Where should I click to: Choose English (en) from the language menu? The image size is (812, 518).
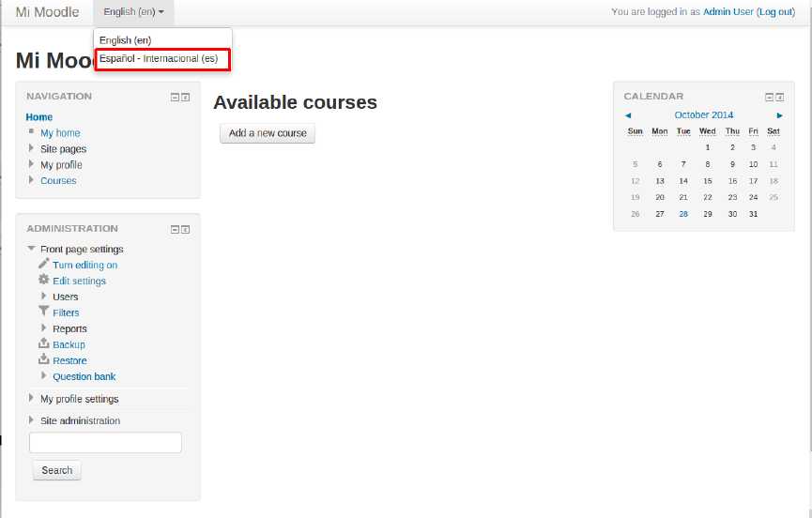pyautogui.click(x=125, y=40)
